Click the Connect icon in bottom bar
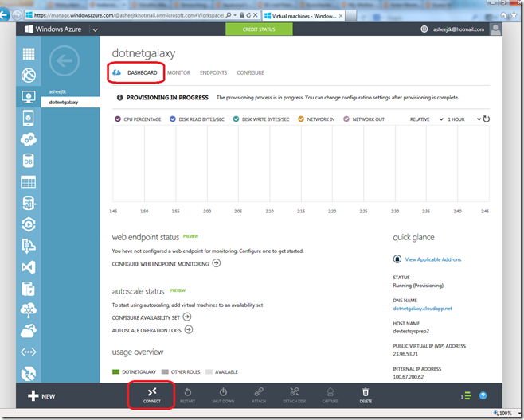Viewport: 524px width, 420px height. [x=152, y=392]
